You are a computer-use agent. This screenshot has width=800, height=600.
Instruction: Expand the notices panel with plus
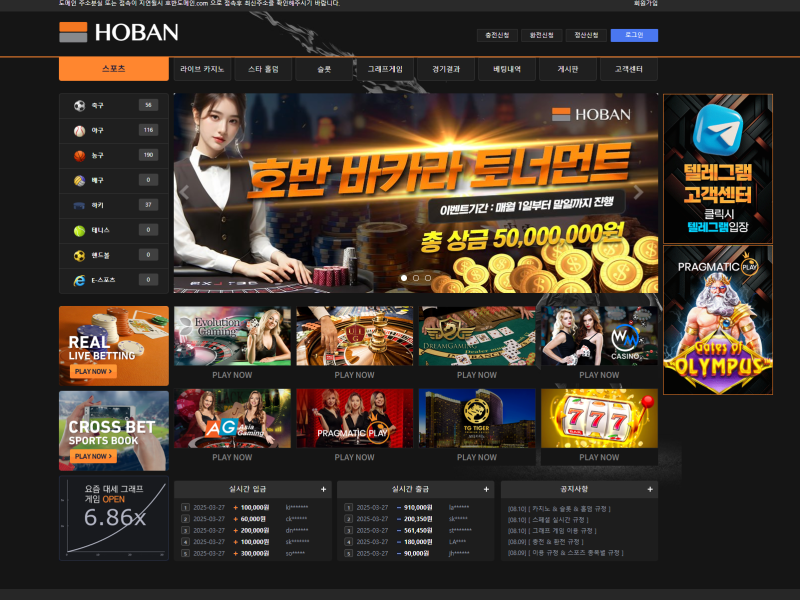(650, 489)
